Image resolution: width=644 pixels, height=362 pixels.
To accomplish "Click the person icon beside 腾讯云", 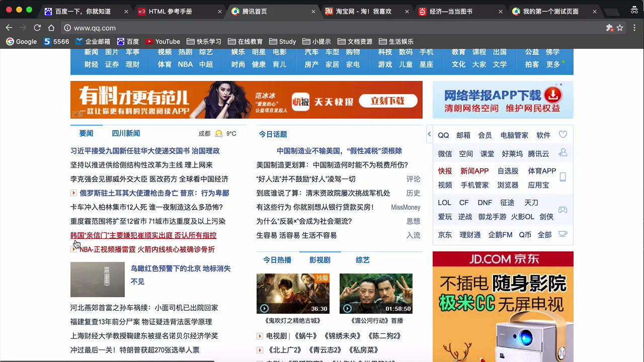I will (563, 152).
